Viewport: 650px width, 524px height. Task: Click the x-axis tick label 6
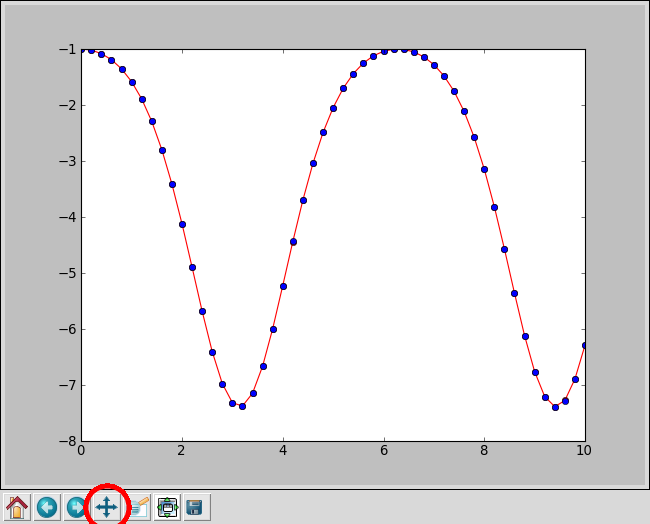[x=384, y=451]
